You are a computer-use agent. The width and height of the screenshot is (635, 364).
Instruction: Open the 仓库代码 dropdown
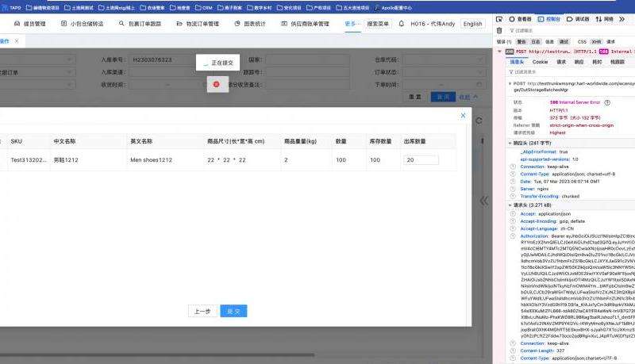tap(444, 59)
